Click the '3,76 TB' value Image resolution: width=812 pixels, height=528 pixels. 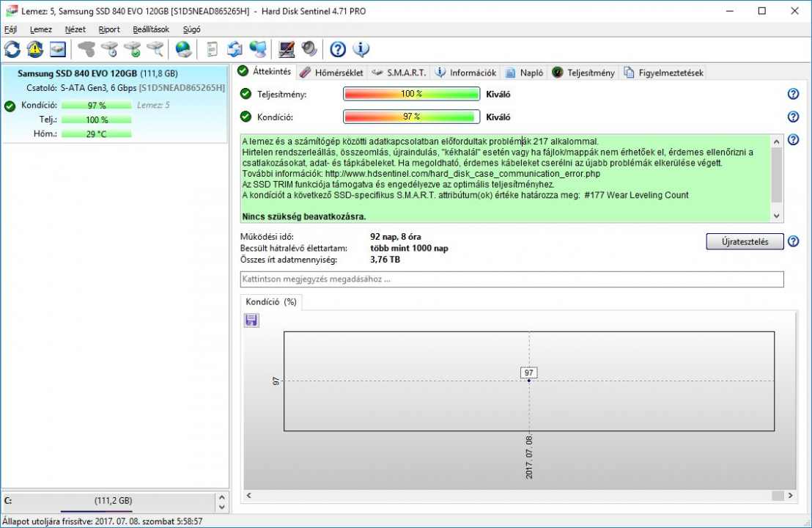coord(385,260)
